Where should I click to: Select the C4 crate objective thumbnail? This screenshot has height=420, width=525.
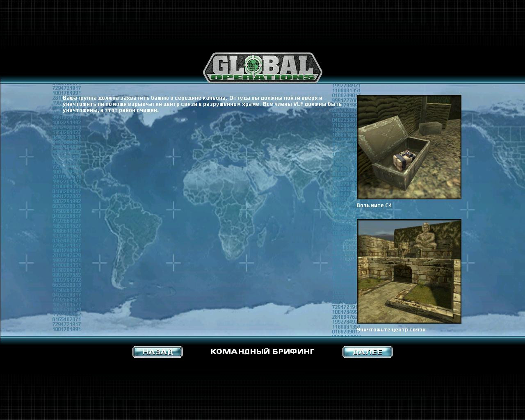click(x=409, y=147)
